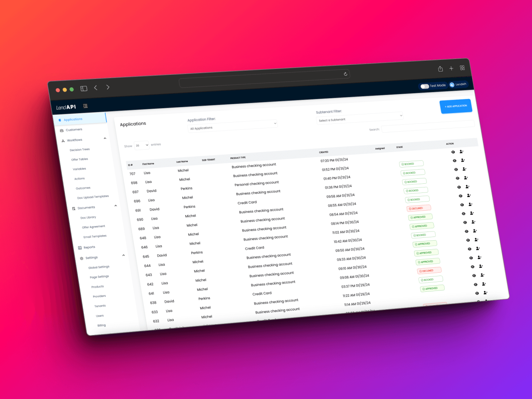Click the Customers icon in the sidebar

61,129
